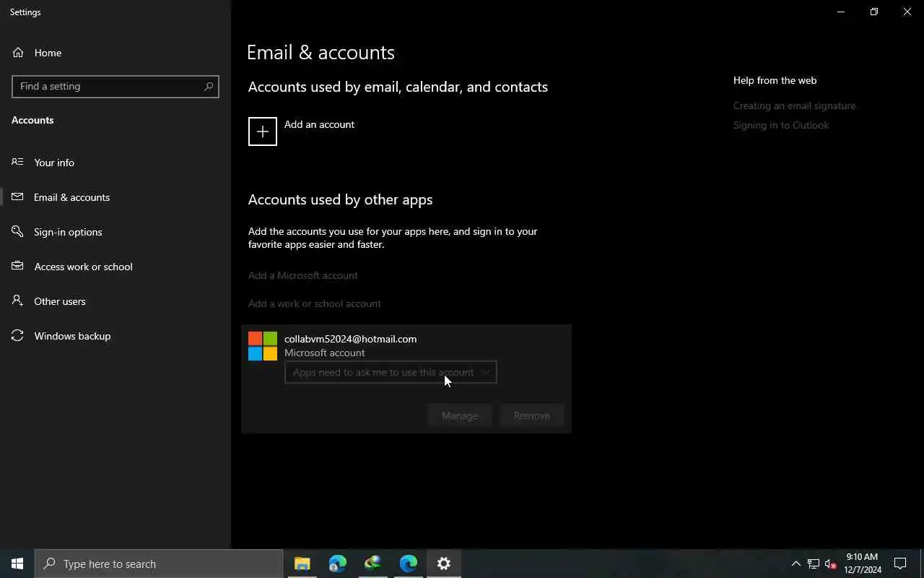Screen dimensions: 924x578
Task: Close the Settings window
Action: point(907,12)
